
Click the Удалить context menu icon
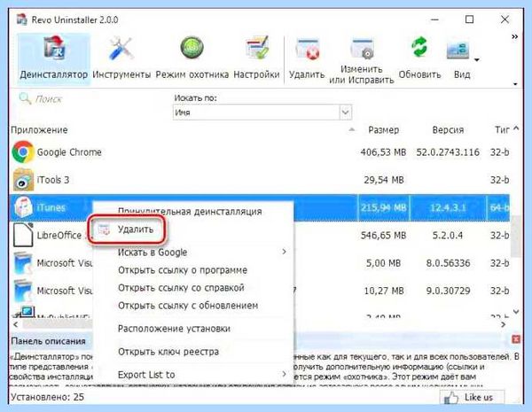104,229
